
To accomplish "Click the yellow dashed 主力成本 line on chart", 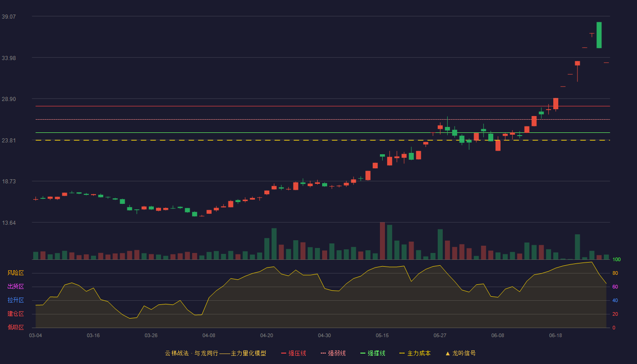I will (x=323, y=140).
